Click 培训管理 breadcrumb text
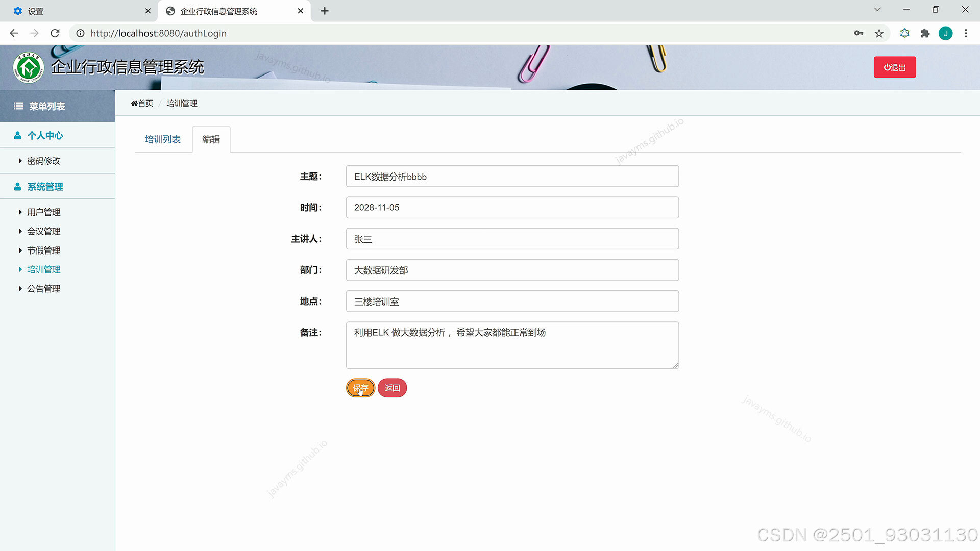 pos(182,103)
